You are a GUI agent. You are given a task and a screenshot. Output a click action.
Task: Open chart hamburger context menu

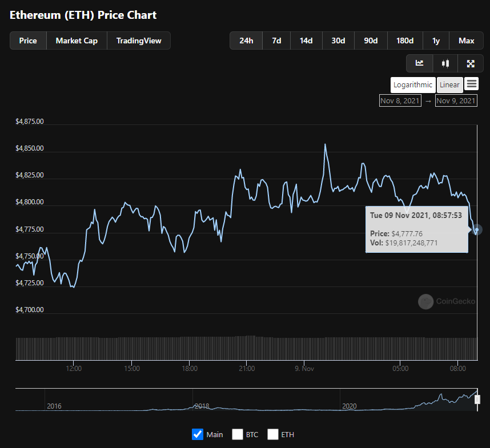[472, 84]
